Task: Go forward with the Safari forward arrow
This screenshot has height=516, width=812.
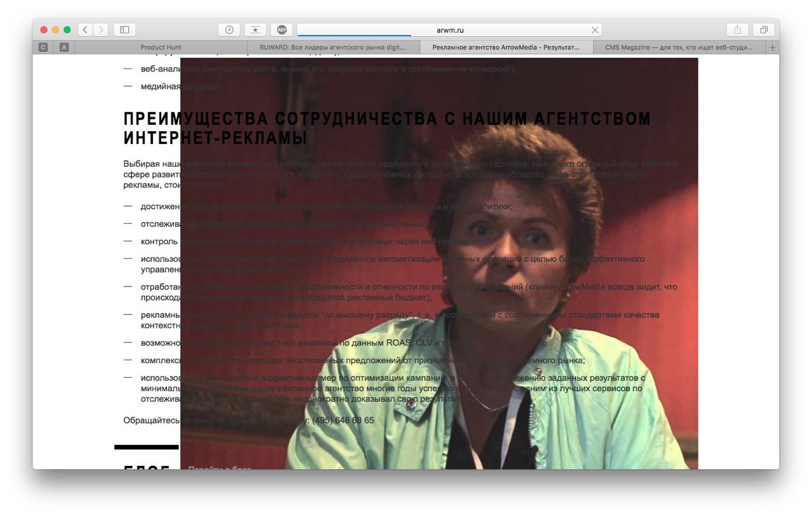Action: click(x=101, y=30)
